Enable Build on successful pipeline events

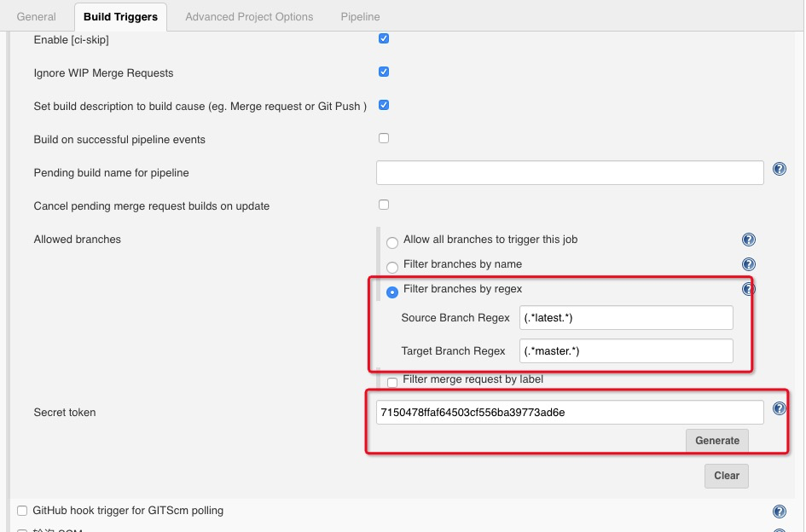coord(384,138)
